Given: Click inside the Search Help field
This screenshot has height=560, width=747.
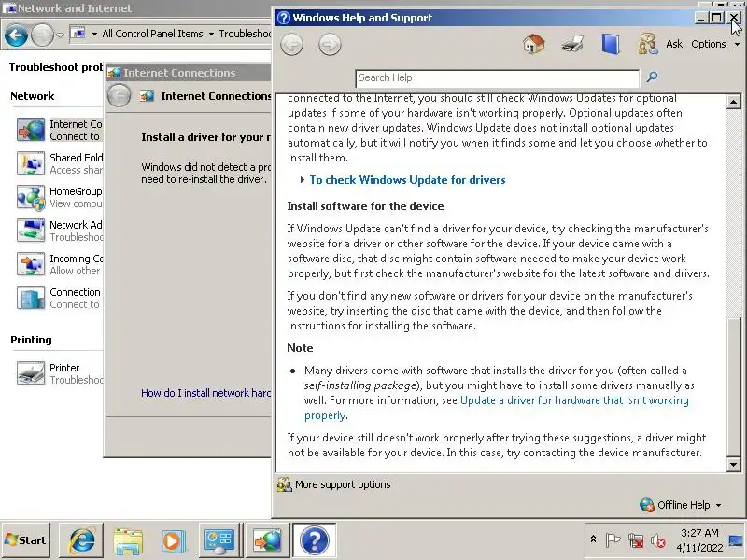Looking at the screenshot, I should (x=498, y=78).
